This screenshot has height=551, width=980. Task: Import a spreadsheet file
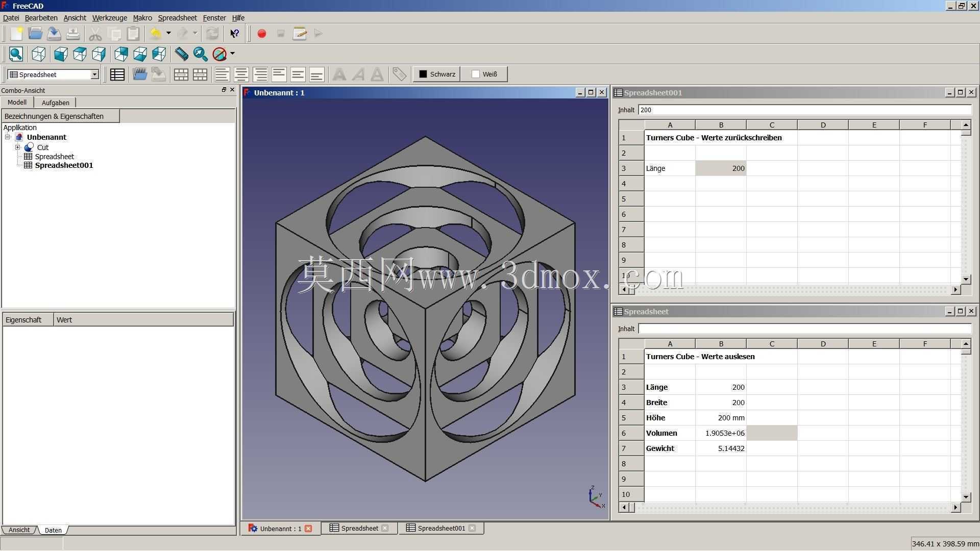[x=140, y=74]
